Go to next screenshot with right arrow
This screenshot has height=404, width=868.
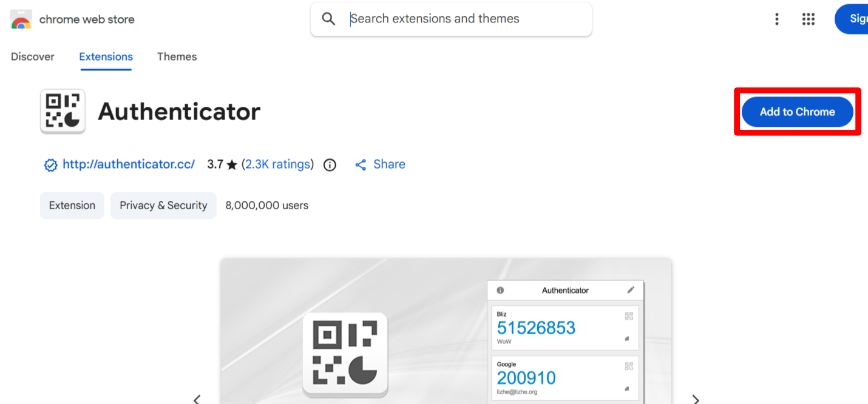pyautogui.click(x=696, y=399)
